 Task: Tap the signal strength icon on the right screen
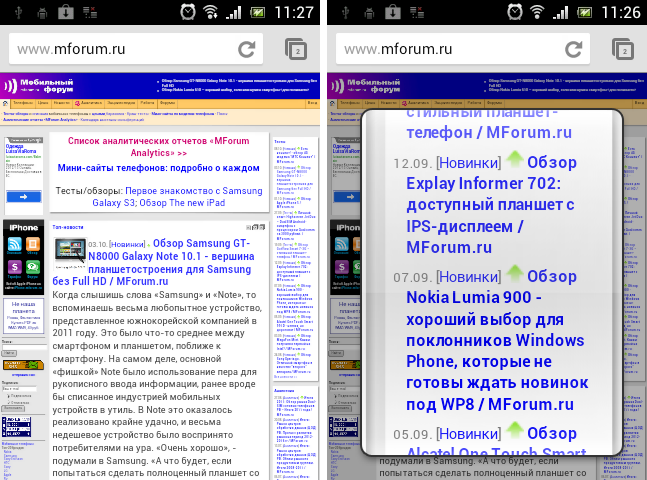pyautogui.click(x=560, y=12)
